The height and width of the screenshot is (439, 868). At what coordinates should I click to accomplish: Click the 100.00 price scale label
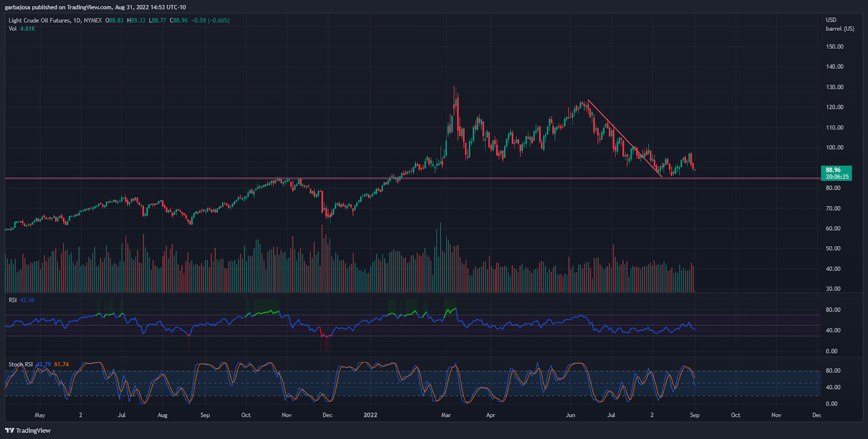coord(834,147)
